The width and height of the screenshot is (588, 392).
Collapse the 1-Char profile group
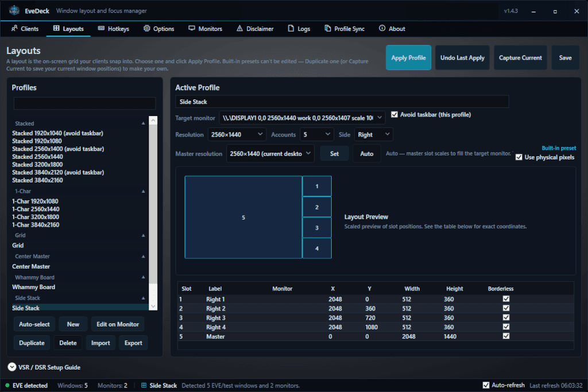click(x=143, y=191)
